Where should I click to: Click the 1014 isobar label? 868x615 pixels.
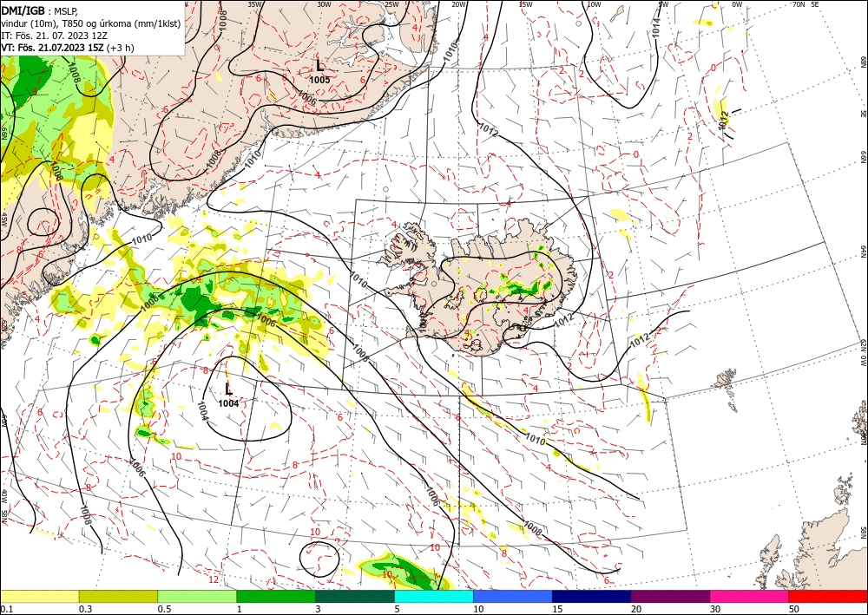point(656,28)
